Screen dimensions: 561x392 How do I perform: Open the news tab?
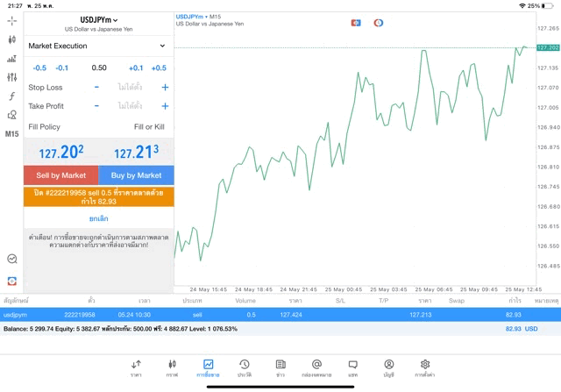point(280,368)
